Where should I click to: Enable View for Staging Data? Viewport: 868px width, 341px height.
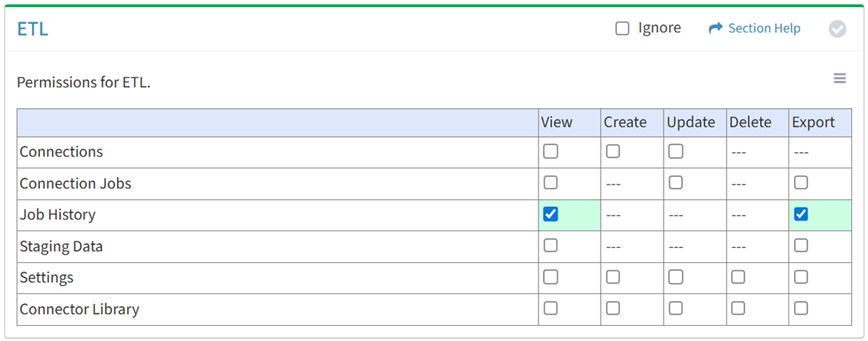551,246
